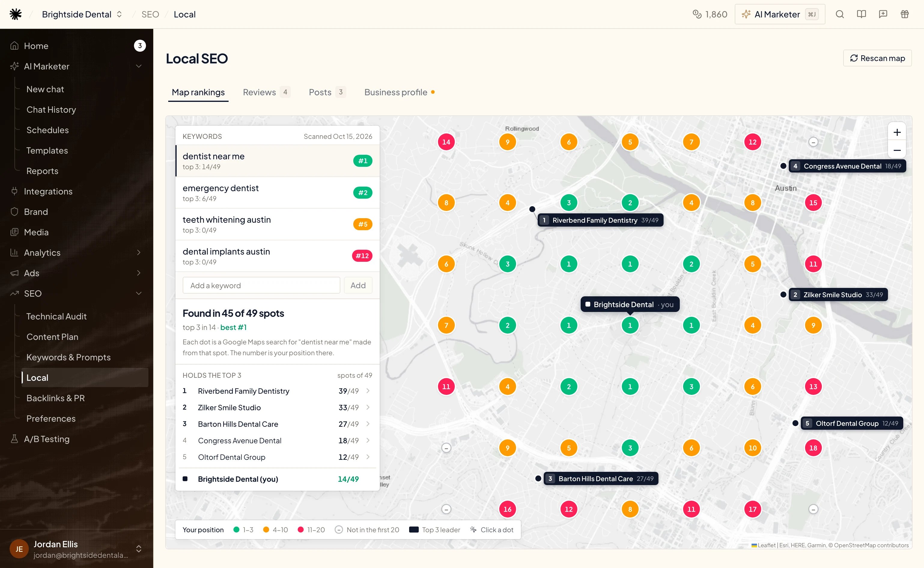Open A/B Testing section
The image size is (924, 568).
click(x=77, y=439)
